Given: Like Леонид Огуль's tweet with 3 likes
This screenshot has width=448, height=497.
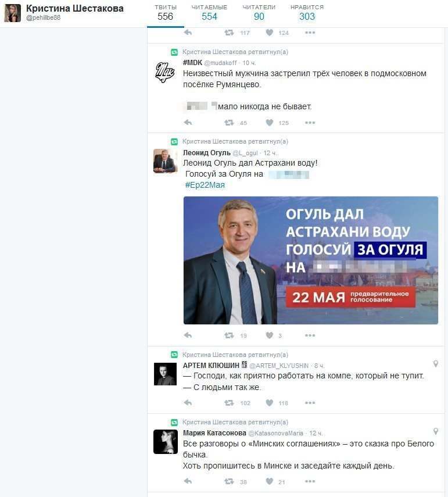Looking at the screenshot, I should point(269,335).
